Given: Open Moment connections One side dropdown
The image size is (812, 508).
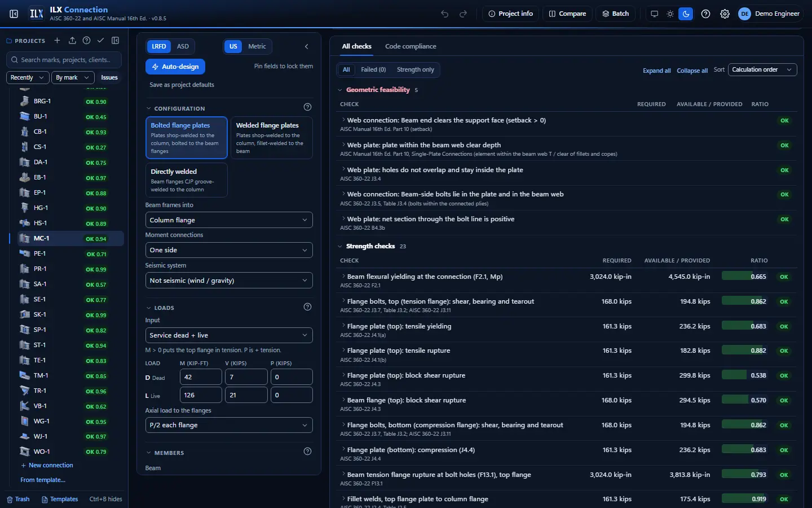Looking at the screenshot, I should [x=229, y=250].
